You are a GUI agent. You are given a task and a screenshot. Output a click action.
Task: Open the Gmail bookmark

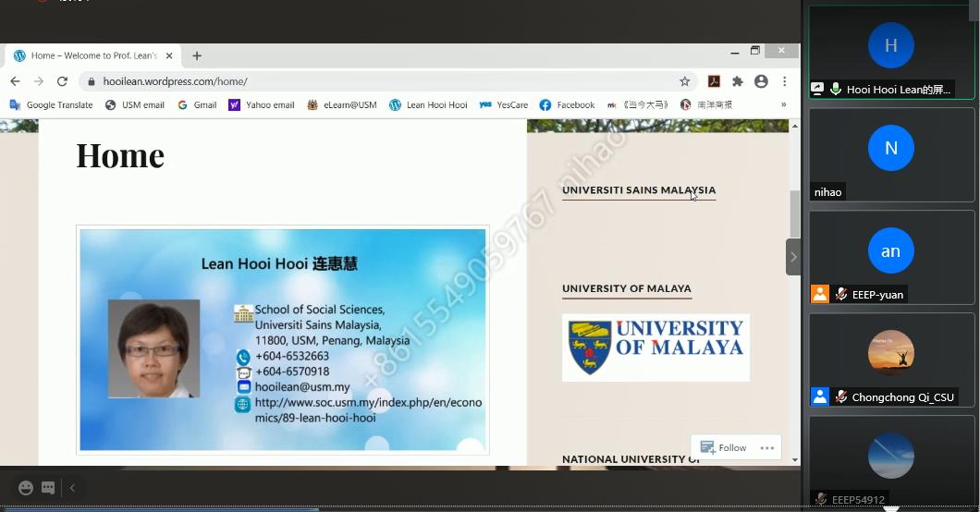click(x=198, y=105)
